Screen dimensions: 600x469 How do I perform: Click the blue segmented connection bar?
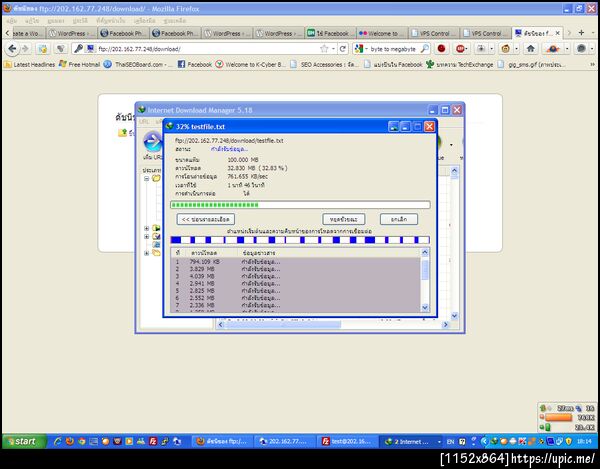click(300, 240)
